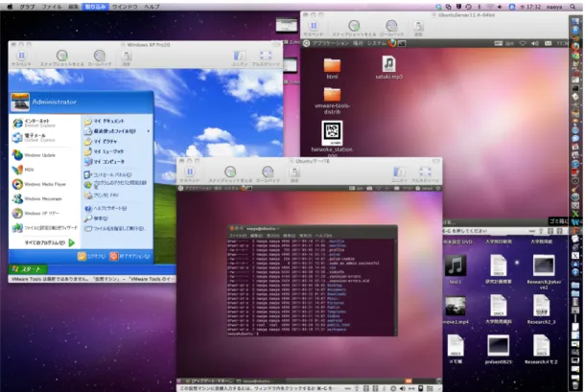The image size is (585, 392).
Task: Select vmware-tools-distrib folder on Ubuntu desktop
Action: pyautogui.click(x=332, y=101)
